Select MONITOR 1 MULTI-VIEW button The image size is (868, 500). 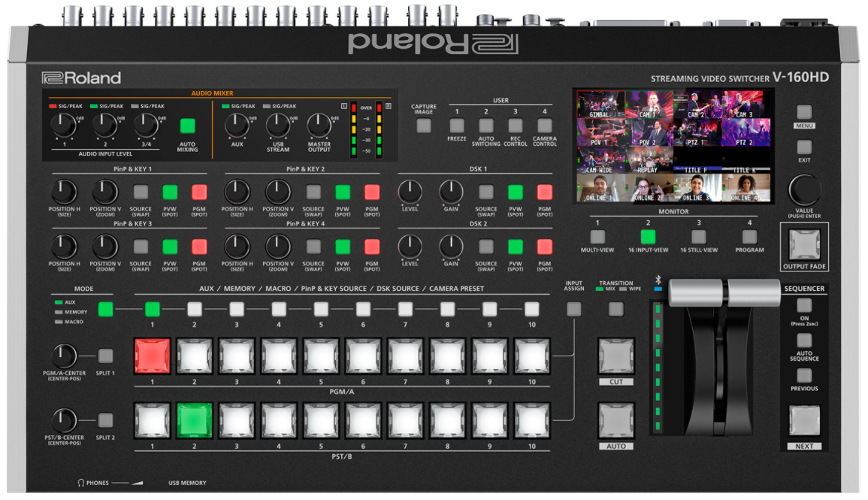click(597, 237)
